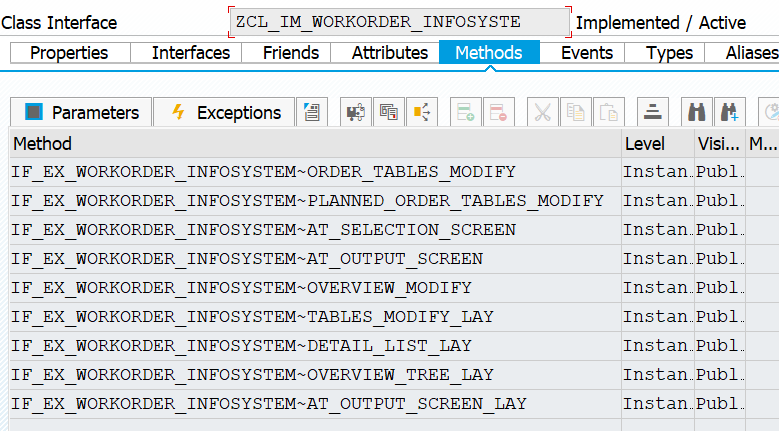Click the binoculars find next icon
779x431 pixels.
pos(729,112)
